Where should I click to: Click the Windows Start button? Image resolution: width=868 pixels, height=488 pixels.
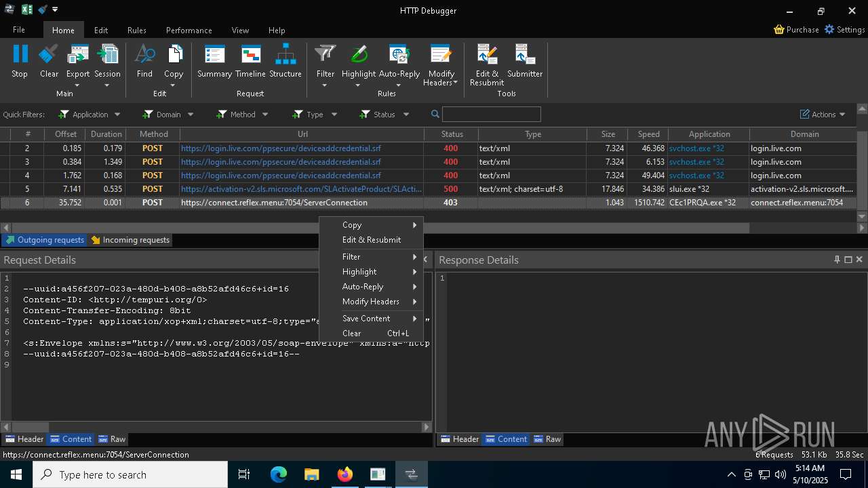16,474
